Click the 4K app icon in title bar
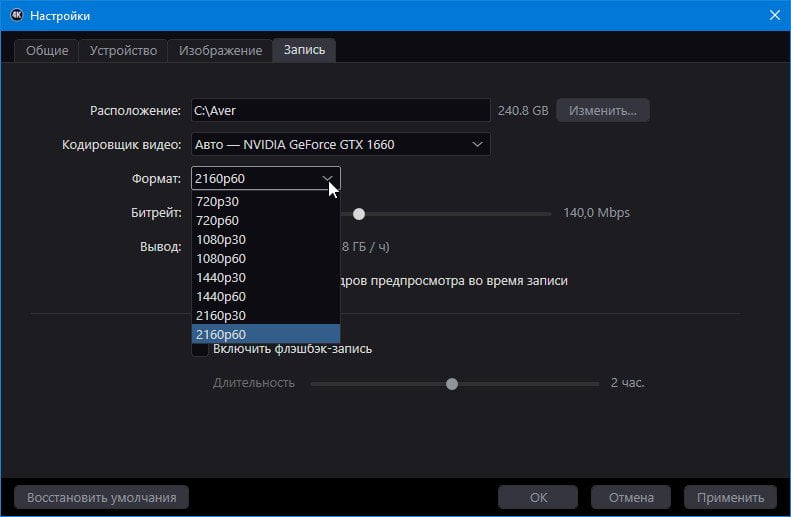The image size is (791, 517). pyautogui.click(x=17, y=15)
